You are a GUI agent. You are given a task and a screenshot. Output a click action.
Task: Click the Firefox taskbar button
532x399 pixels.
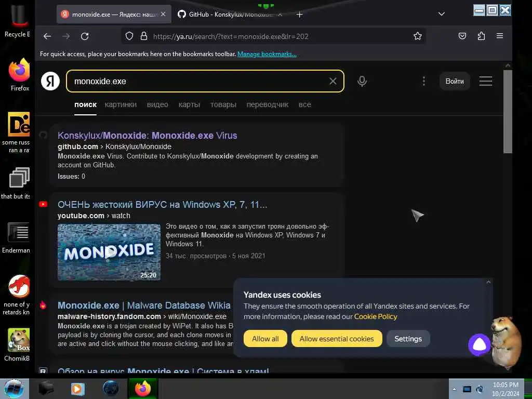point(142,389)
